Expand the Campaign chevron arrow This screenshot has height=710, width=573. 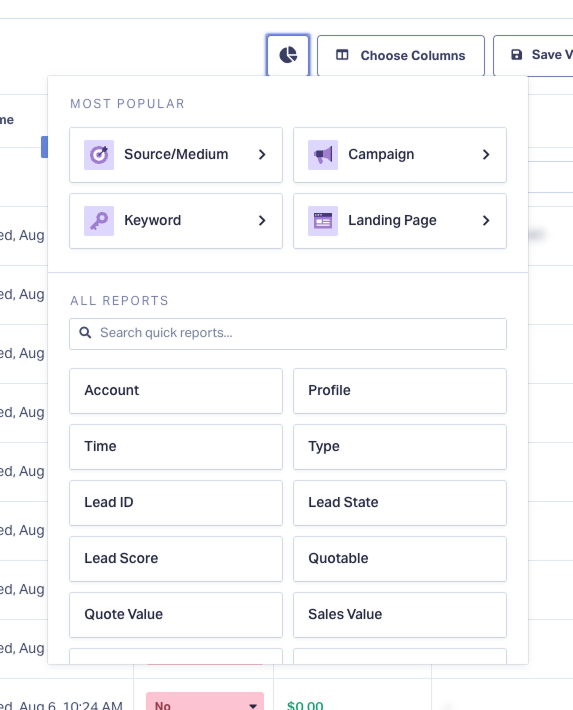click(x=486, y=155)
